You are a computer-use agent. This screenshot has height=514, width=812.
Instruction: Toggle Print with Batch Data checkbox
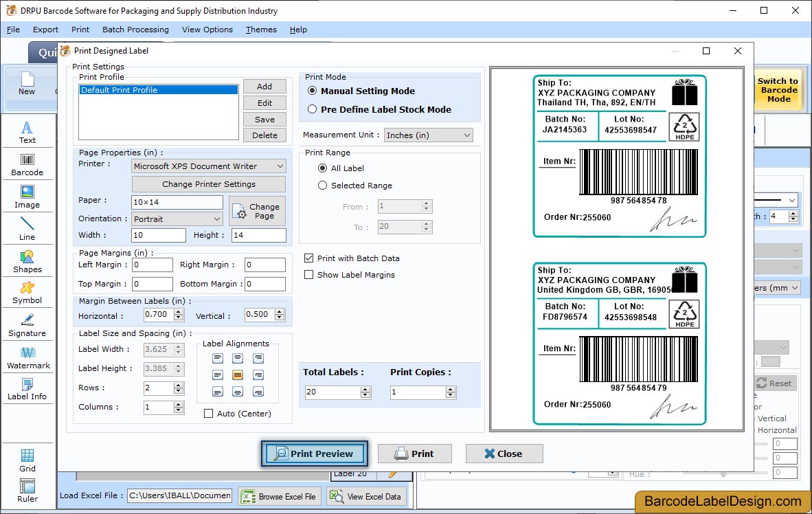click(x=308, y=258)
